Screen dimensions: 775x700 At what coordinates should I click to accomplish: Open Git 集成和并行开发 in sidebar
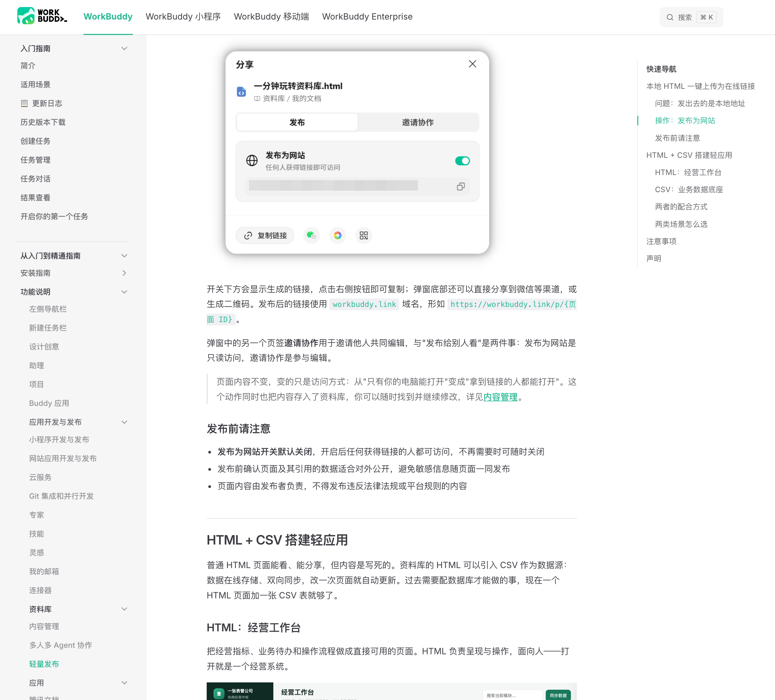[x=62, y=496]
